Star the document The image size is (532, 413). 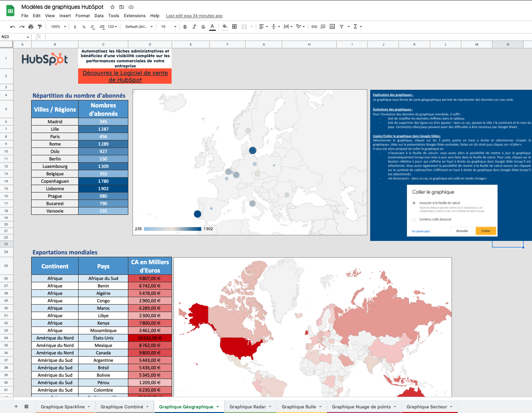pos(112,7)
